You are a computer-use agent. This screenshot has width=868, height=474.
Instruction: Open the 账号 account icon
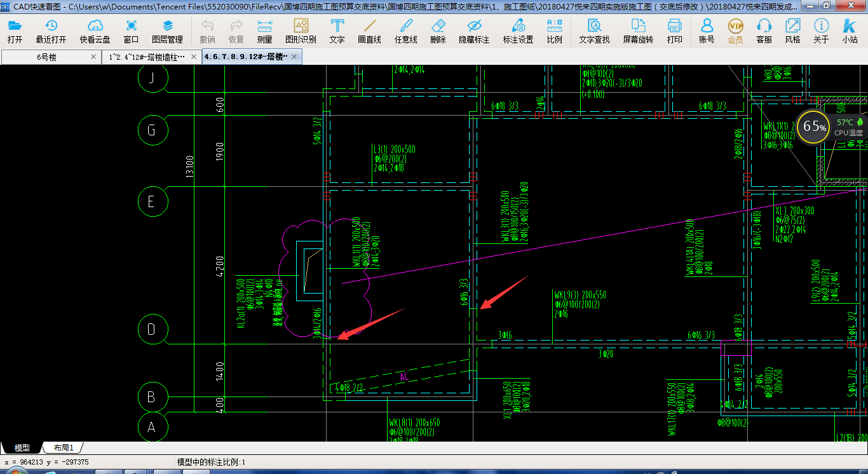coord(707,31)
